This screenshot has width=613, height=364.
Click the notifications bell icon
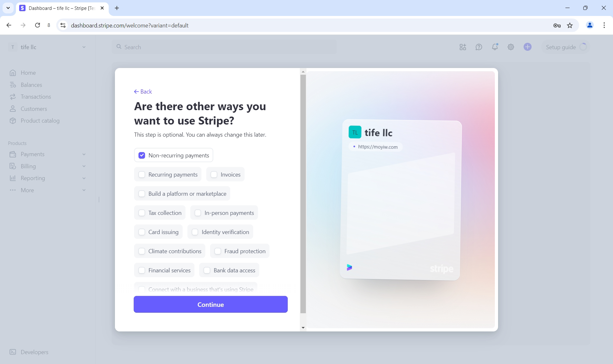495,47
